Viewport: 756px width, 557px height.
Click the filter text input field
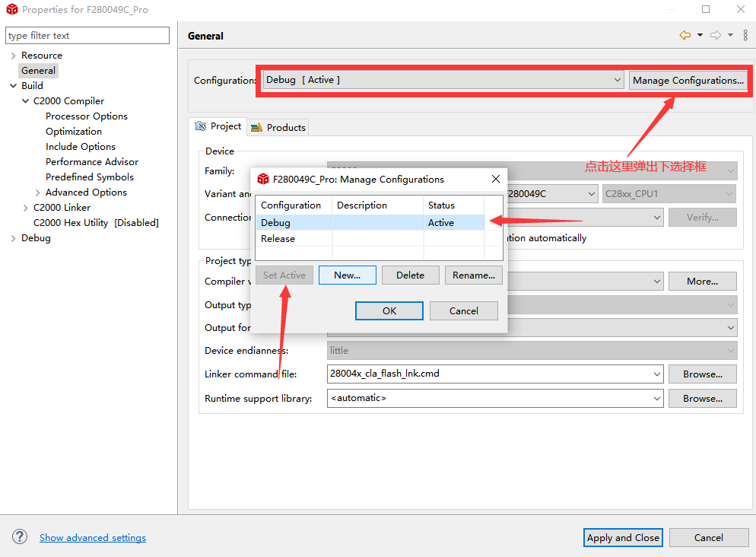click(87, 35)
